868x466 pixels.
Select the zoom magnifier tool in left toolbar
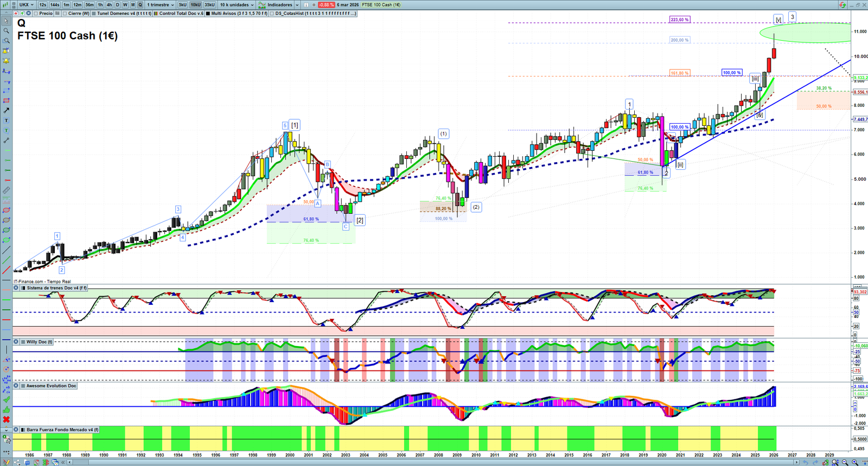(6, 31)
